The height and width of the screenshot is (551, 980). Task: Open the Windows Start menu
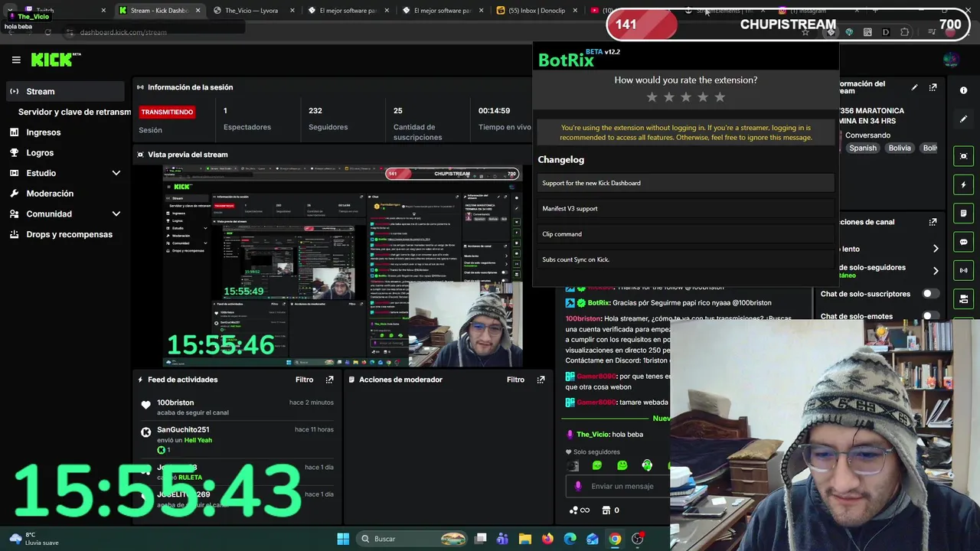pos(343,539)
